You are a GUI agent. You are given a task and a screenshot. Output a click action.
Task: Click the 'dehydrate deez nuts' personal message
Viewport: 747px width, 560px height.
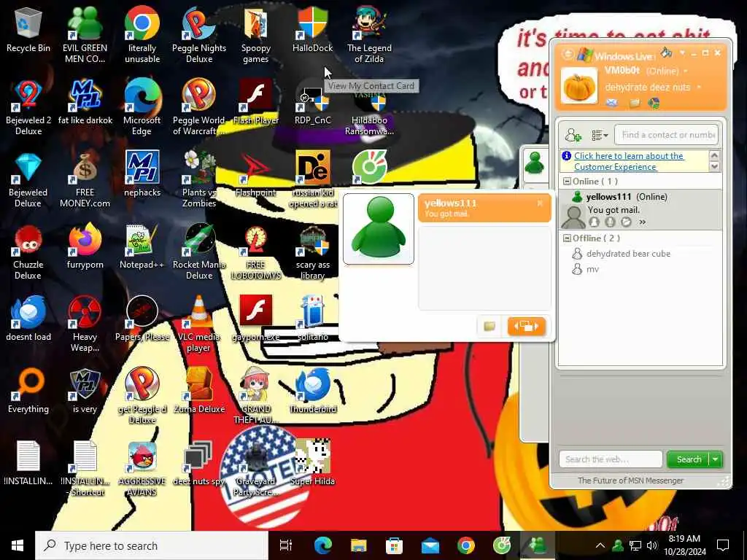648,87
